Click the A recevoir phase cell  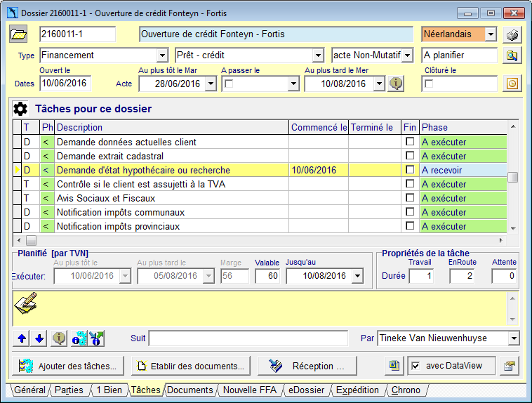463,170
